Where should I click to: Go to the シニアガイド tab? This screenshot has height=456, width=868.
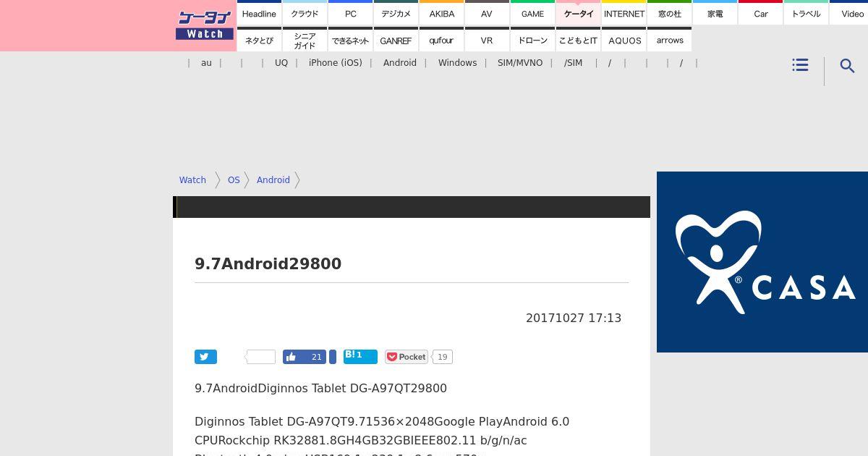305,41
